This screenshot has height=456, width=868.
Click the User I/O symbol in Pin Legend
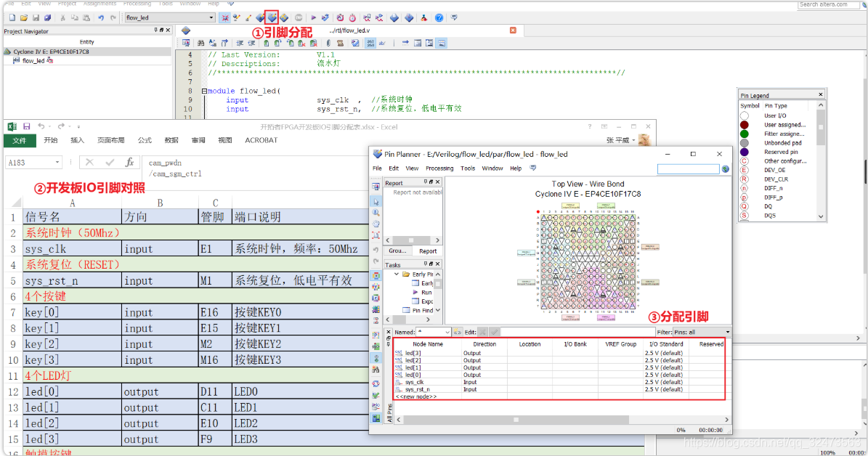[x=745, y=115]
